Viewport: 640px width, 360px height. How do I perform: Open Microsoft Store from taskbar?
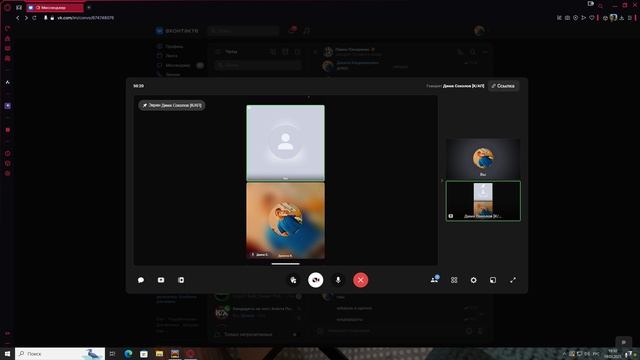pyautogui.click(x=144, y=353)
